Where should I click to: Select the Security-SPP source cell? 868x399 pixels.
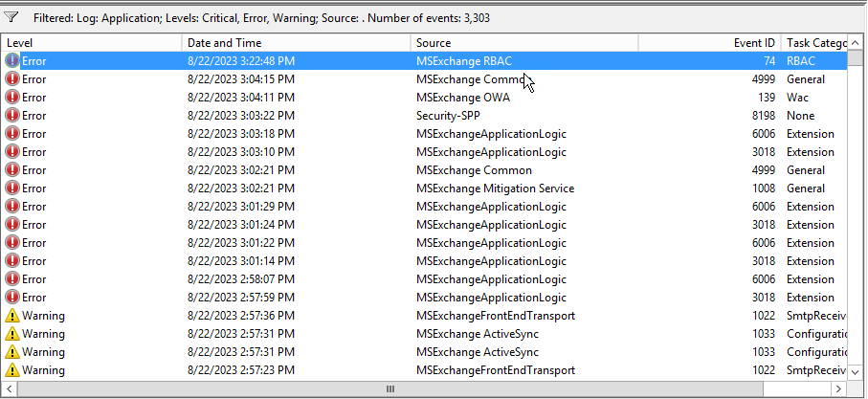(448, 116)
